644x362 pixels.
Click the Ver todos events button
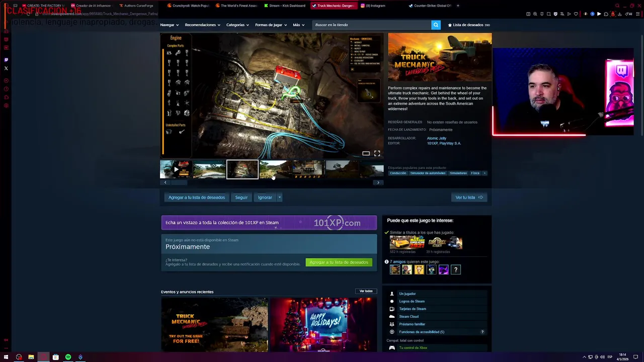(x=366, y=291)
